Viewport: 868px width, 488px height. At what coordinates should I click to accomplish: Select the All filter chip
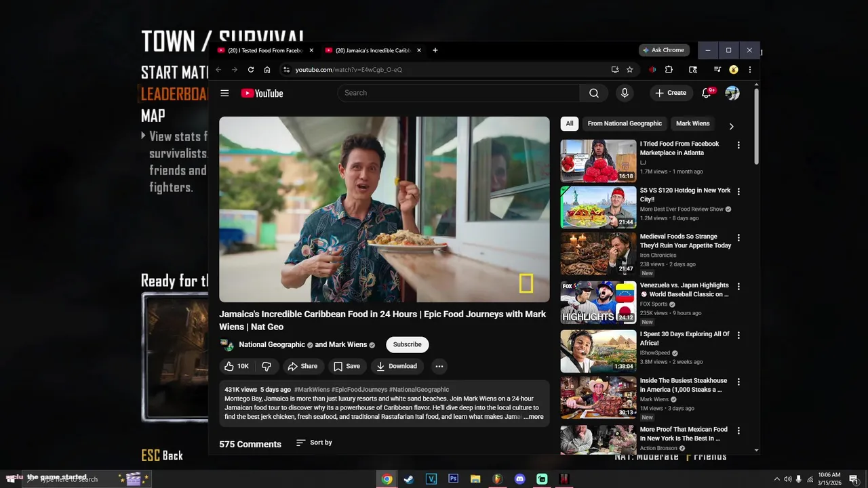(570, 123)
